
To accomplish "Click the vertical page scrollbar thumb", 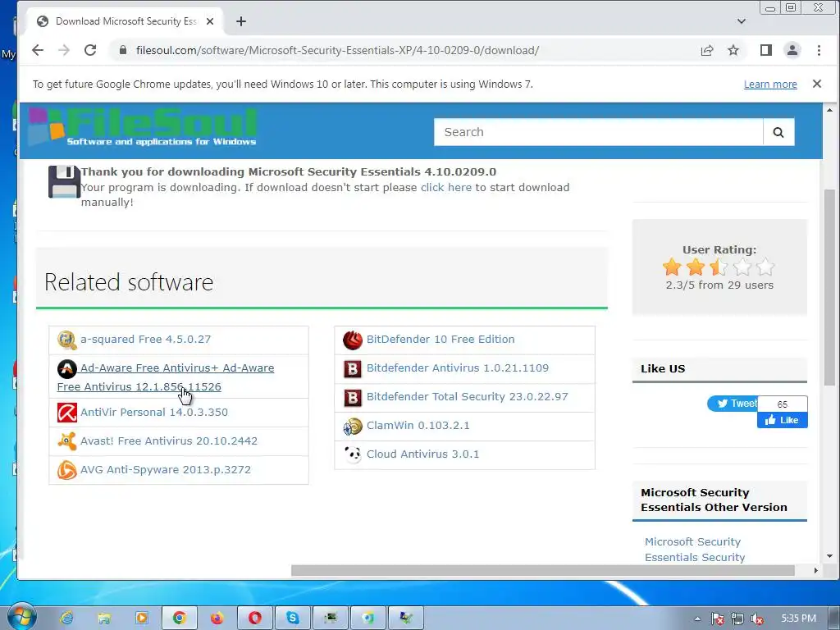I will 829,287.
